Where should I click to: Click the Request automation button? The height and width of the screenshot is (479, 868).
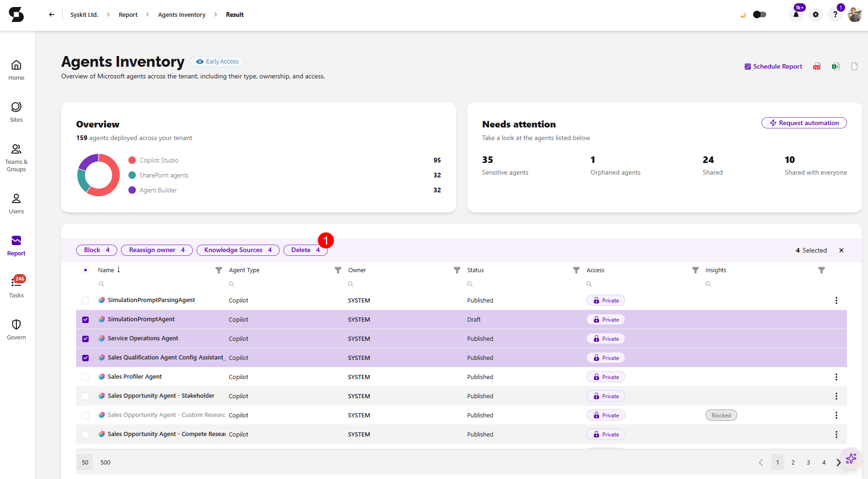[804, 123]
